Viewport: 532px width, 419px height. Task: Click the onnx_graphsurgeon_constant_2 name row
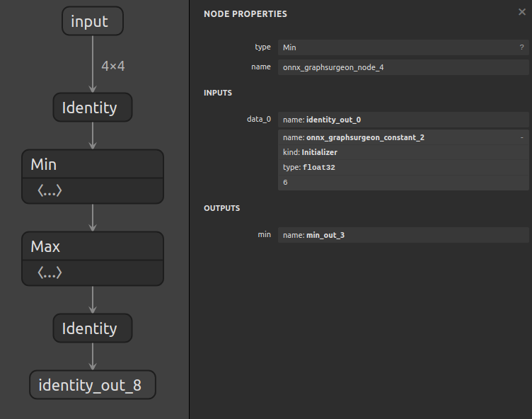[403, 137]
